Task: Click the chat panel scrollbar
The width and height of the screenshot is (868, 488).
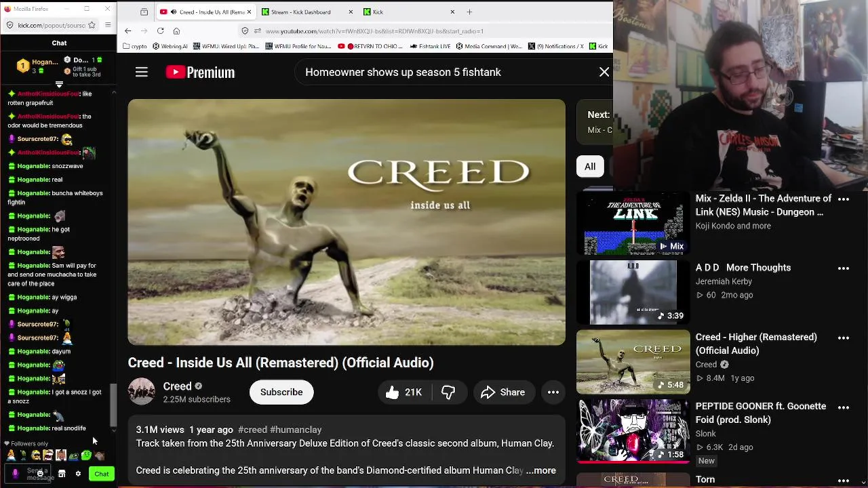Action: [x=114, y=405]
